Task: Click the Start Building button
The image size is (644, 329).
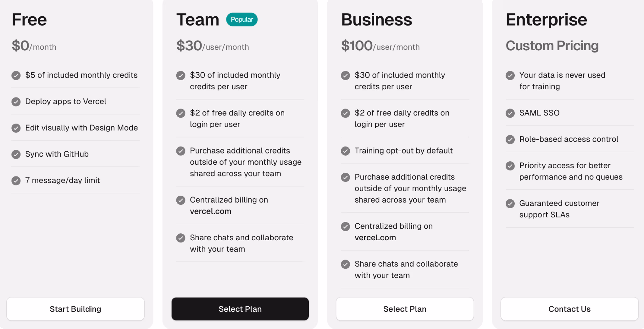Action: pyautogui.click(x=75, y=309)
